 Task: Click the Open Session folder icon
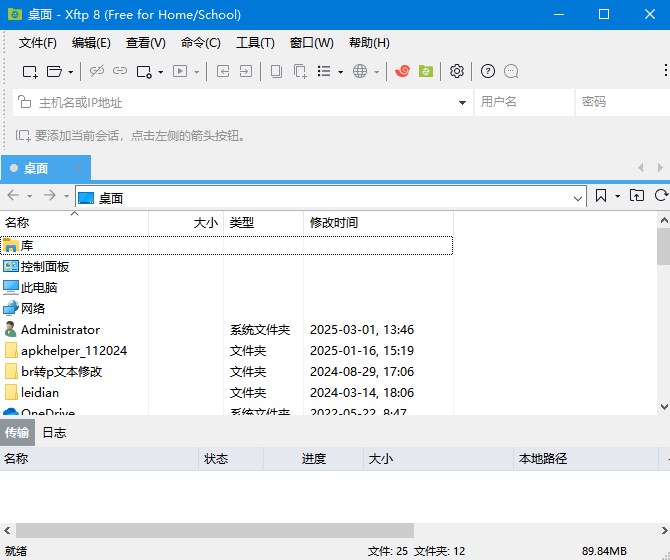tap(54, 71)
